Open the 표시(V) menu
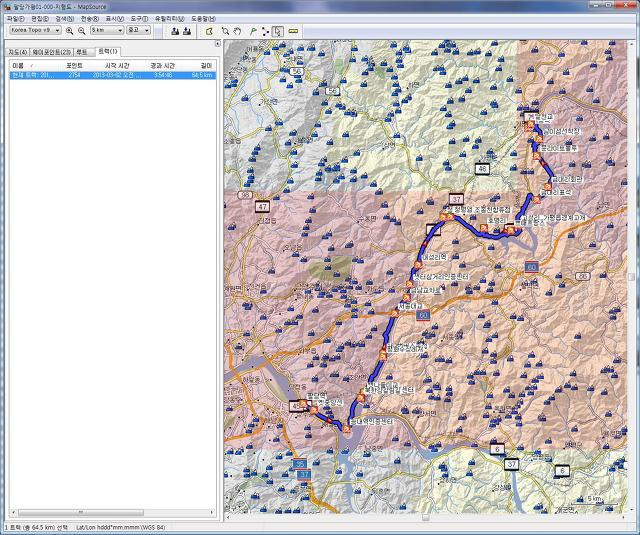Screen dimensions: 640x535 [114, 19]
